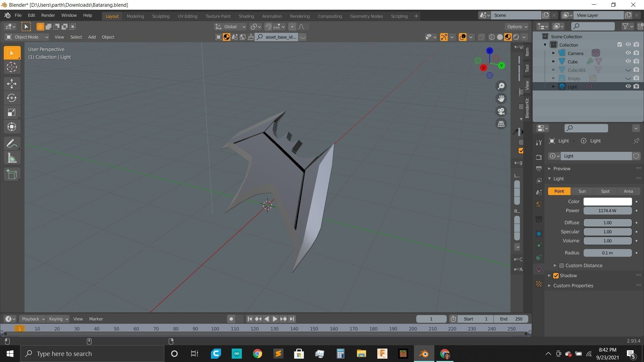Click the outliner filter funnel icon
This screenshot has width=644, height=362.
(x=625, y=26)
